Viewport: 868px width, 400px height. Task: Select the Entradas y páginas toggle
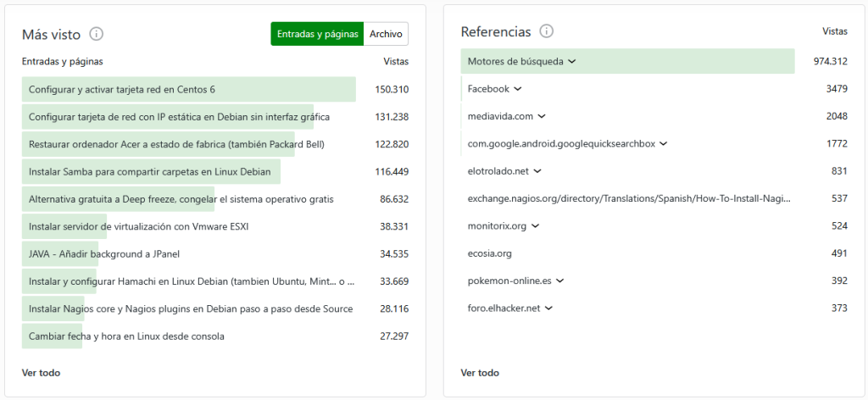click(x=317, y=34)
